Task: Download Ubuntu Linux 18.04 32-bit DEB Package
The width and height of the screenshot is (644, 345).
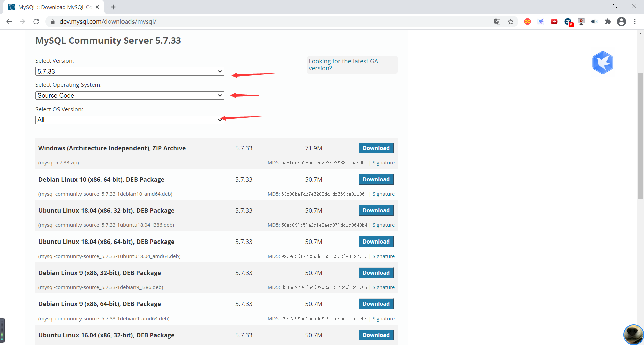Action: [x=376, y=210]
